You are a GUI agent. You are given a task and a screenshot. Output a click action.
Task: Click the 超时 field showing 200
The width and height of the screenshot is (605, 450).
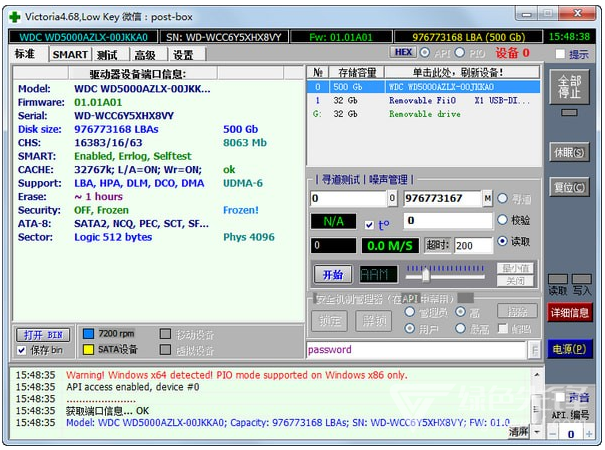[x=473, y=245]
